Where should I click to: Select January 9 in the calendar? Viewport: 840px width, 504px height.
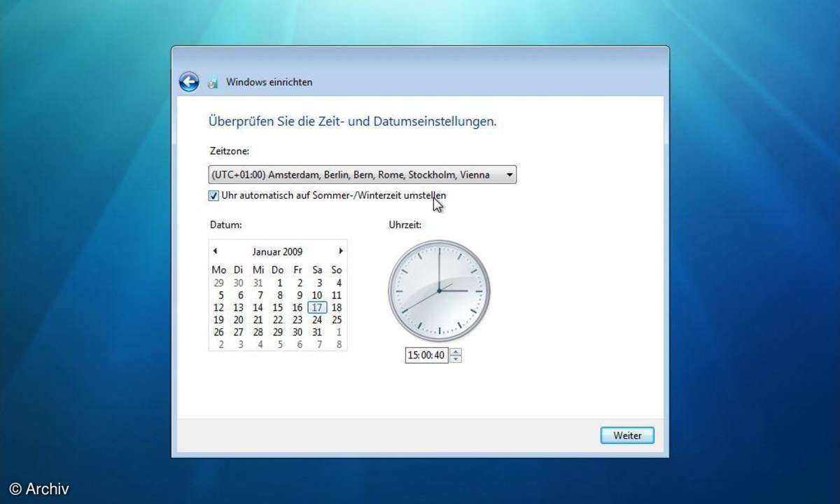coord(299,295)
